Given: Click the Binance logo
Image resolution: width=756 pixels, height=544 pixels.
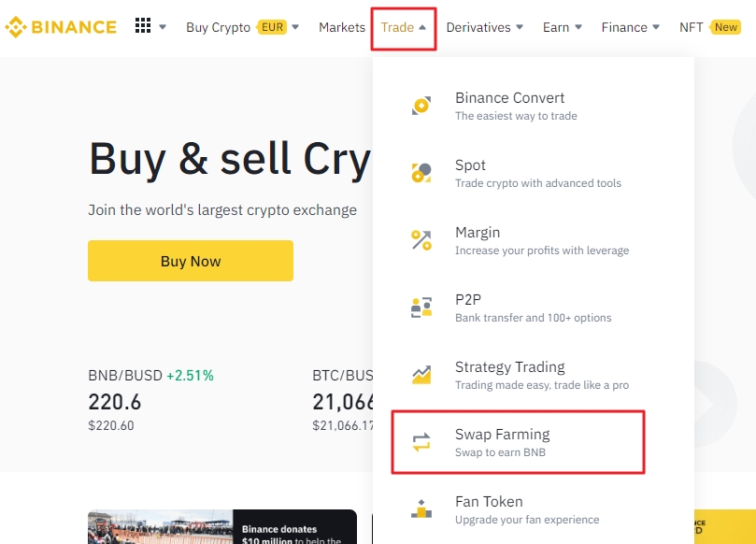Looking at the screenshot, I should pos(61,27).
